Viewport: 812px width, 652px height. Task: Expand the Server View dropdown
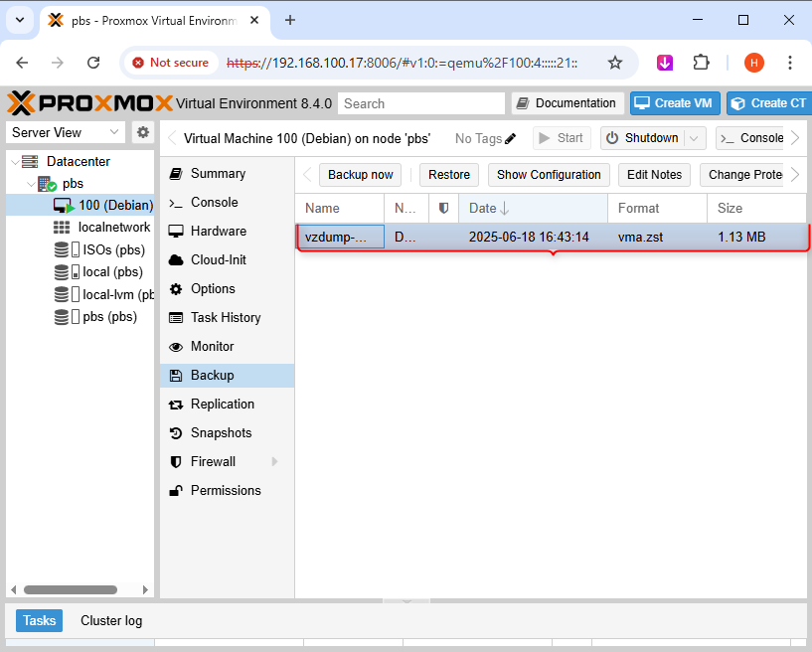point(114,132)
